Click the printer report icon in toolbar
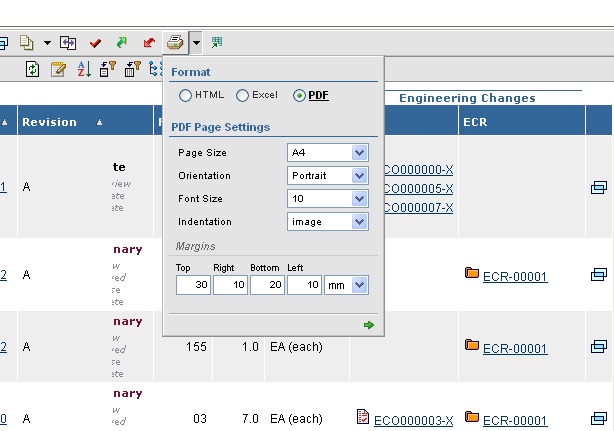The width and height of the screenshot is (614, 431). [x=175, y=43]
